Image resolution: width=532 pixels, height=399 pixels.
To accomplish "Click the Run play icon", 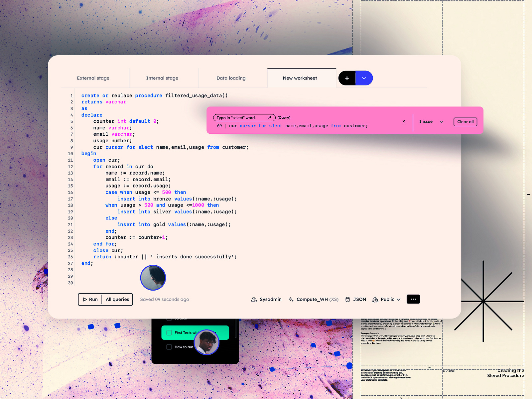I will click(84, 299).
